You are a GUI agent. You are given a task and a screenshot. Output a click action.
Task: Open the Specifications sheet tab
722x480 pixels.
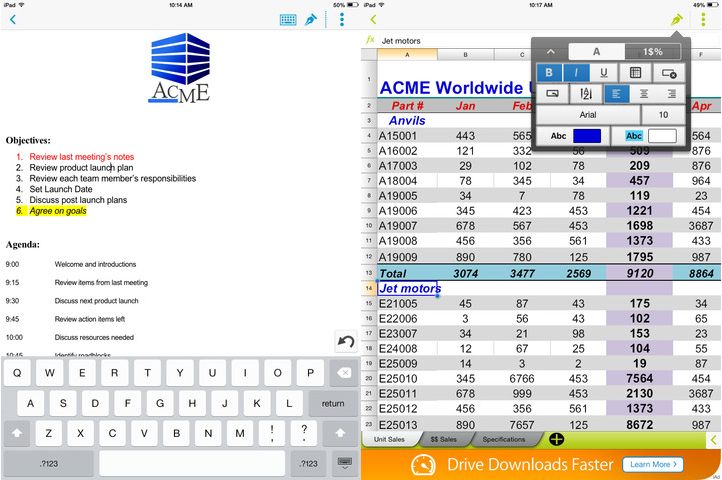504,439
